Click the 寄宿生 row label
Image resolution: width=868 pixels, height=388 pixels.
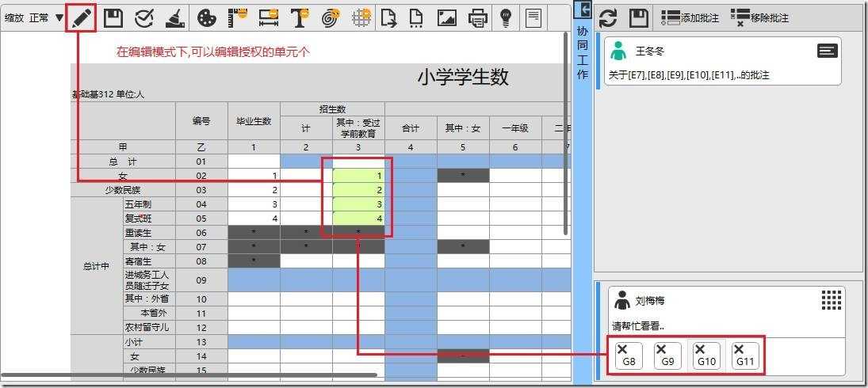point(148,261)
